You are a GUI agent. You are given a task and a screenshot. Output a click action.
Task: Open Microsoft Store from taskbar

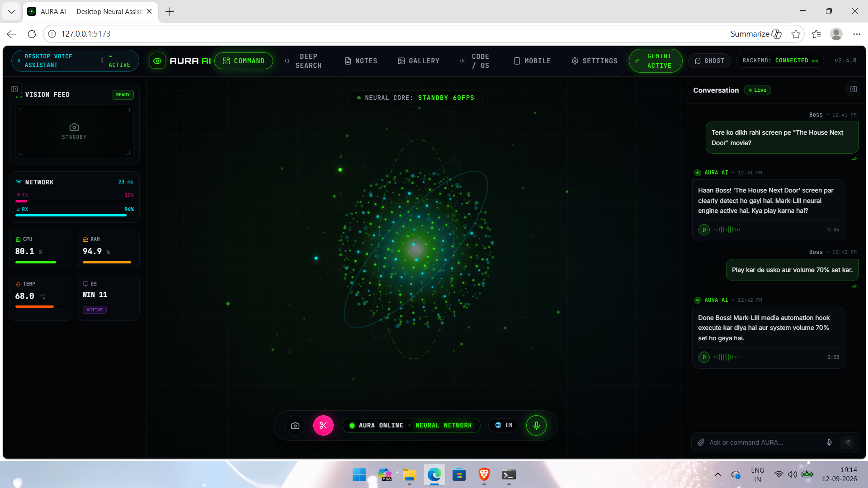pos(459,475)
